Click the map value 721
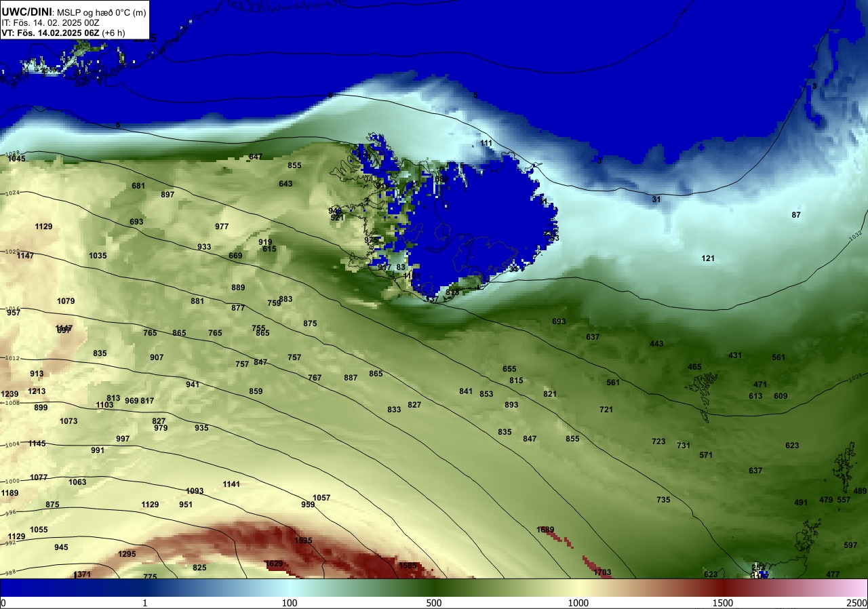 pyautogui.click(x=606, y=410)
